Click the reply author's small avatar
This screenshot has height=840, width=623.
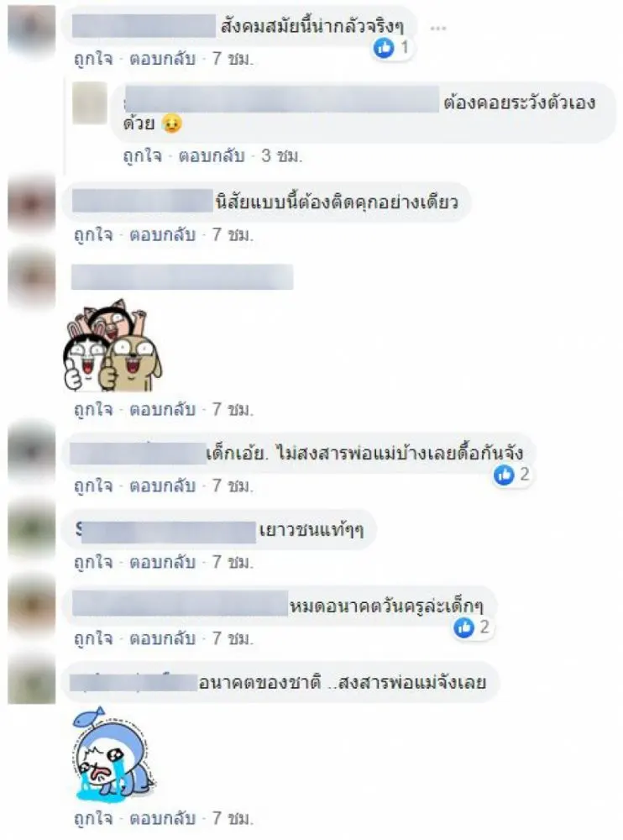[x=90, y=103]
